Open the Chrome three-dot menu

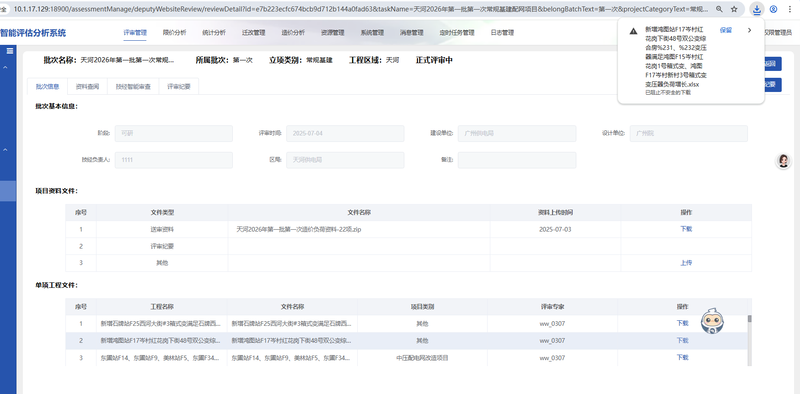tap(789, 9)
